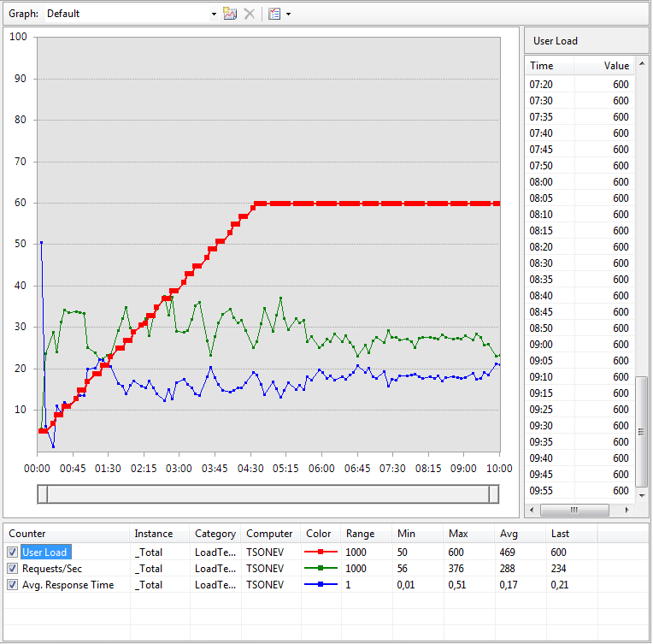Select the 08:00 time row
653x644 pixels.
point(579,182)
